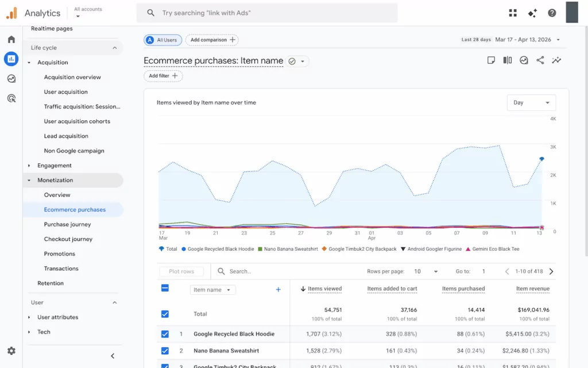The width and height of the screenshot is (588, 368).
Task: Open the Transactions report
Action: coord(61,268)
